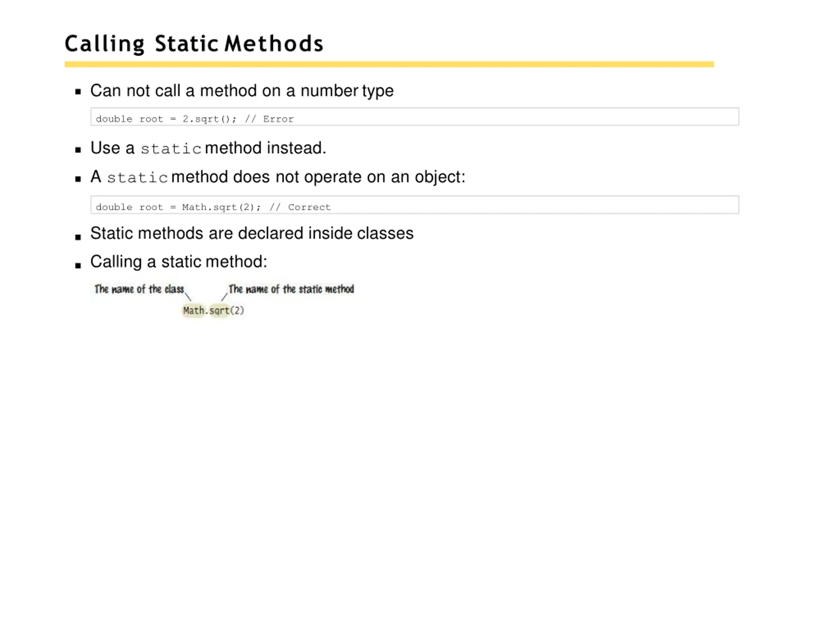
Task: Click bullet marker beside "Can not call"
Action: (78, 92)
